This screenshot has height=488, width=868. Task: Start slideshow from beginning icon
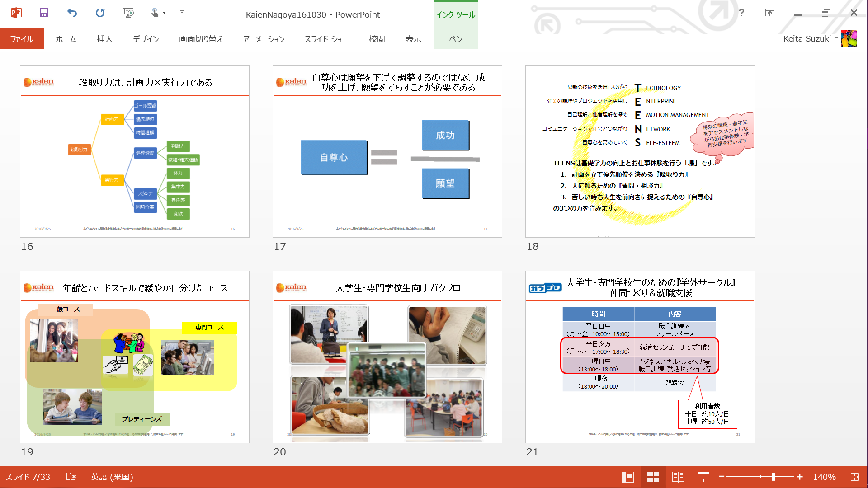pos(128,13)
